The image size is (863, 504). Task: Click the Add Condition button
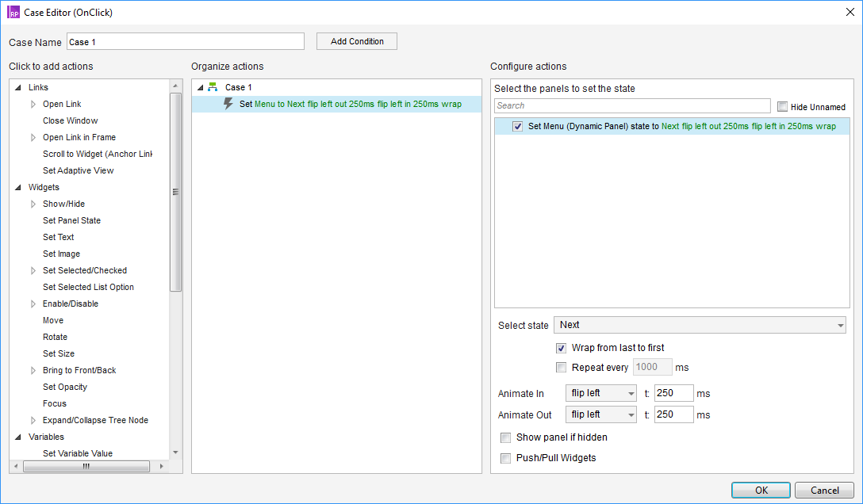tap(356, 40)
